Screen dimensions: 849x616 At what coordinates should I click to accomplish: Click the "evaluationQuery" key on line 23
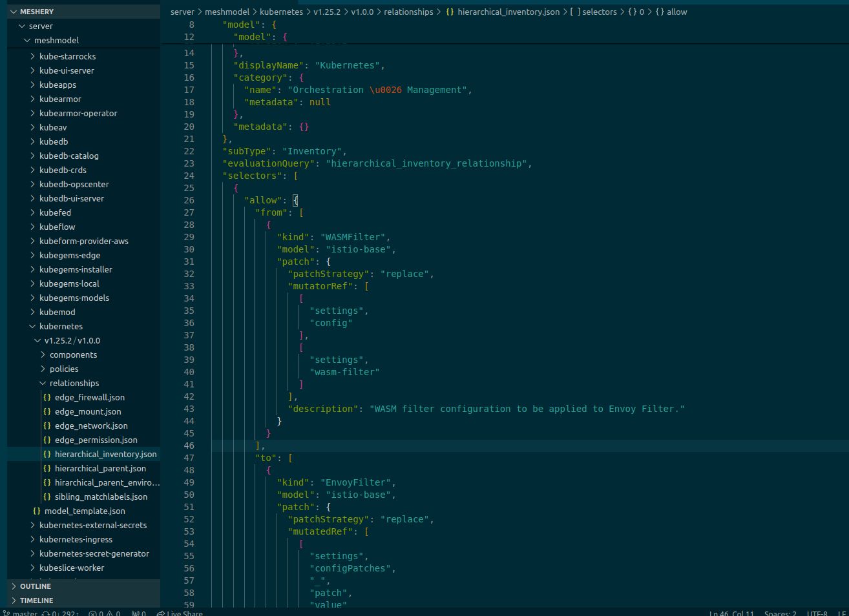268,163
